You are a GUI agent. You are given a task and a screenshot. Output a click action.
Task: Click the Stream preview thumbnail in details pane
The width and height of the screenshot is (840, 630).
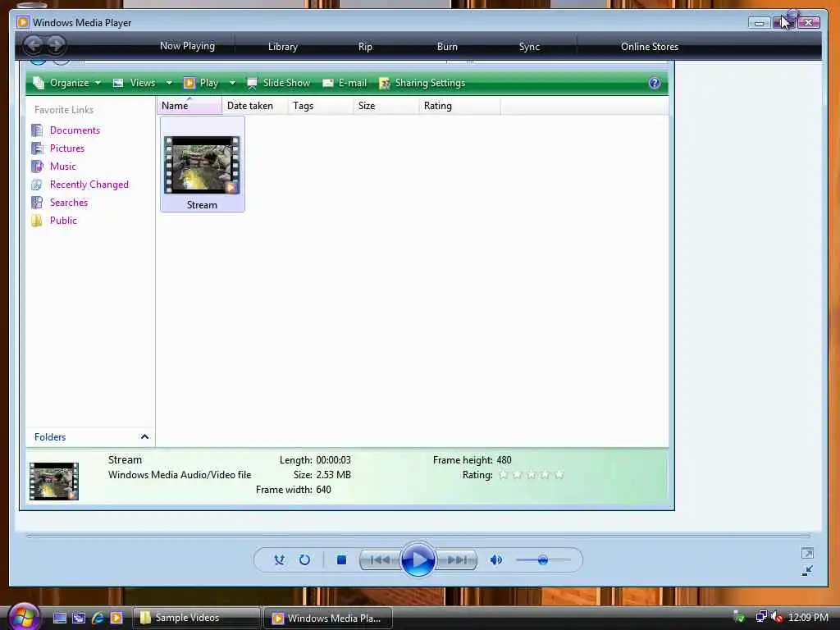pos(53,481)
